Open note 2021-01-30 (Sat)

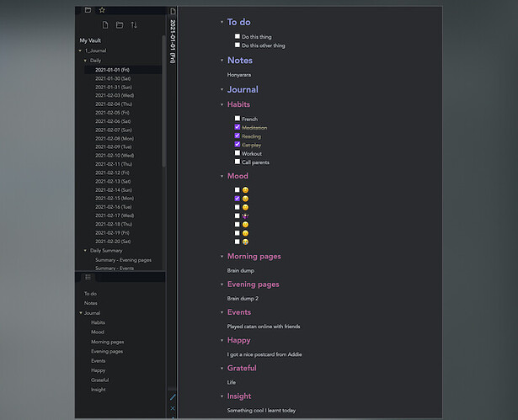pyautogui.click(x=113, y=78)
